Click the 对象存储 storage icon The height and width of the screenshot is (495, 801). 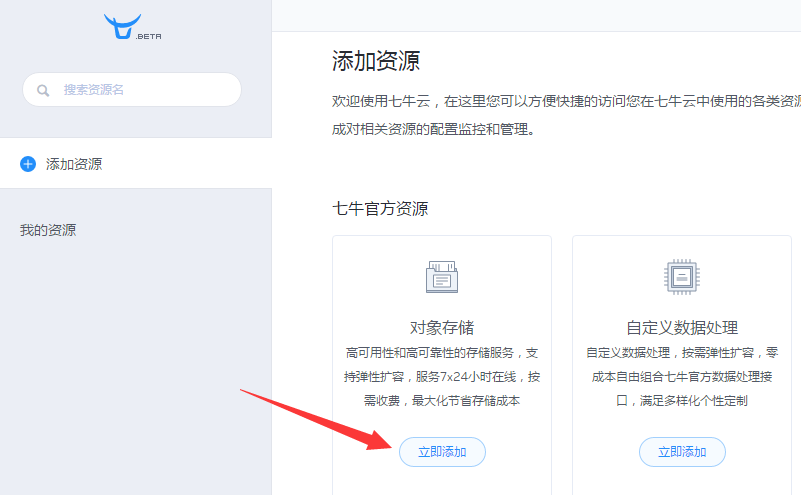[442, 277]
